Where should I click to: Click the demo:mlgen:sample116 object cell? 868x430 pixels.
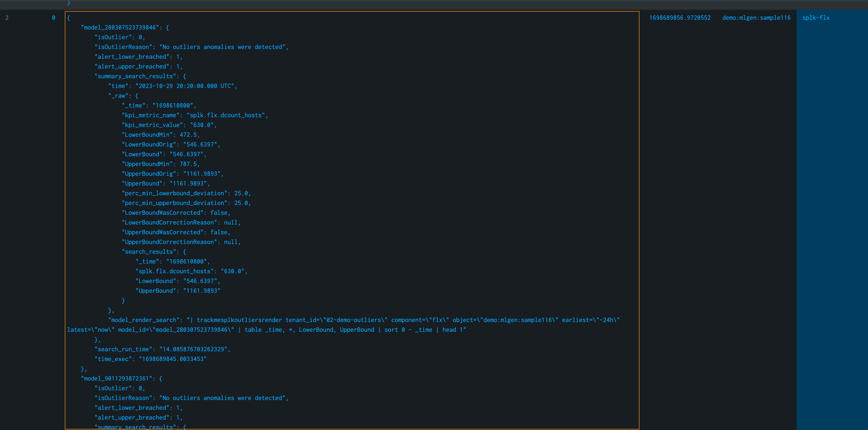pos(756,18)
